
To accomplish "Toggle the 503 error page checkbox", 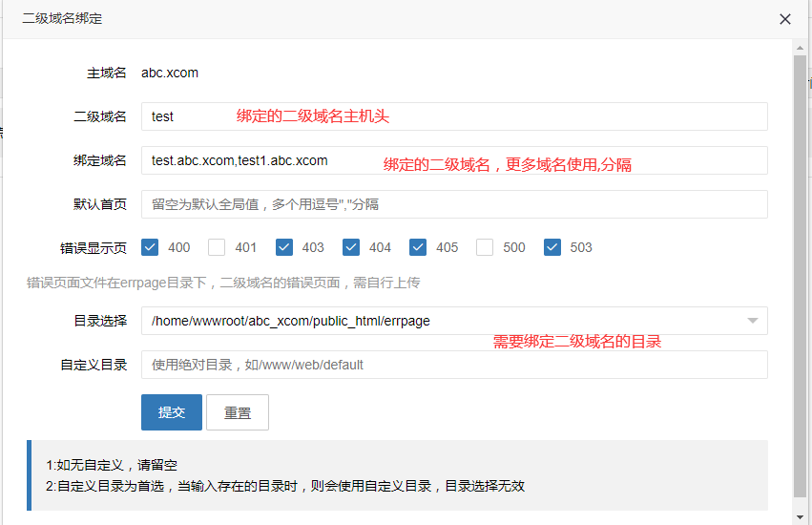I will coord(552,247).
